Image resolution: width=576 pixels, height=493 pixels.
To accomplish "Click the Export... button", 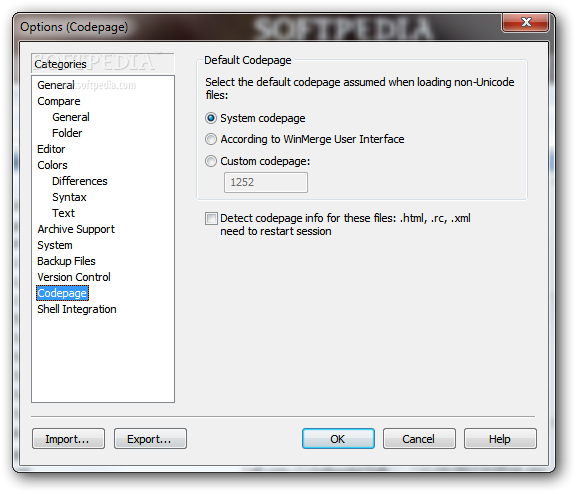I will click(x=150, y=439).
